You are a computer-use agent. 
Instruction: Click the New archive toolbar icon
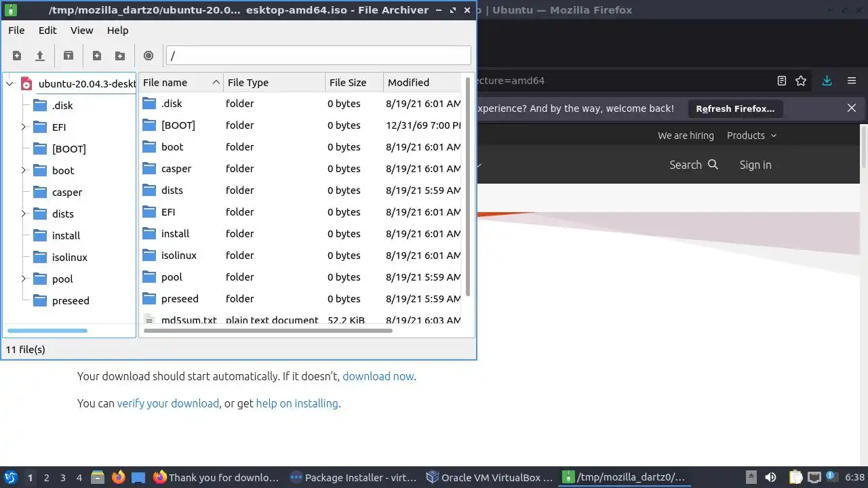(17, 56)
